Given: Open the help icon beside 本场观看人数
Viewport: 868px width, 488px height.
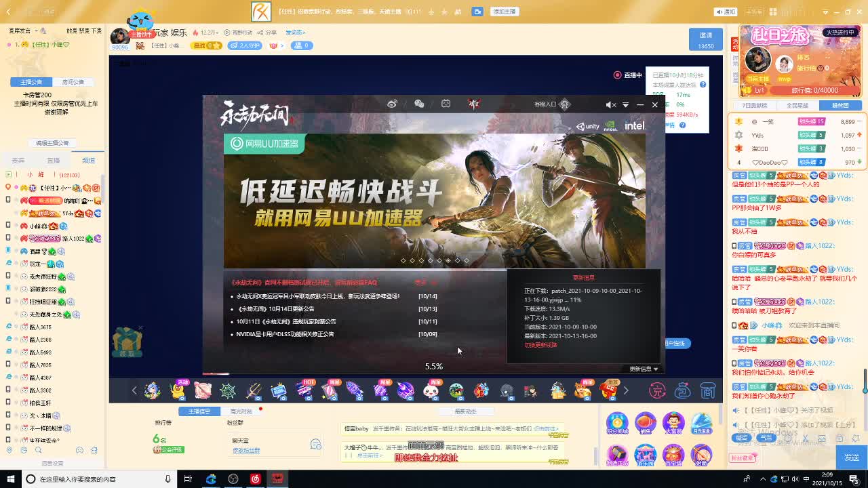Looking at the screenshot, I should [x=703, y=85].
